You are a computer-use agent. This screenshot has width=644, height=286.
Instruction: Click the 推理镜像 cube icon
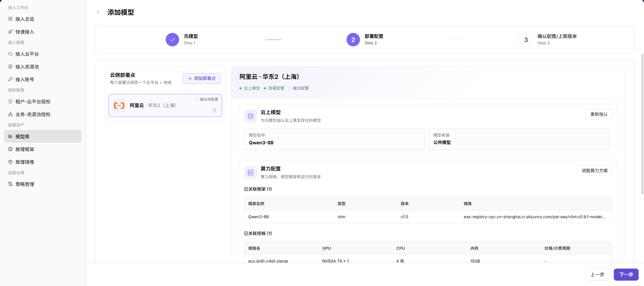[x=10, y=162]
